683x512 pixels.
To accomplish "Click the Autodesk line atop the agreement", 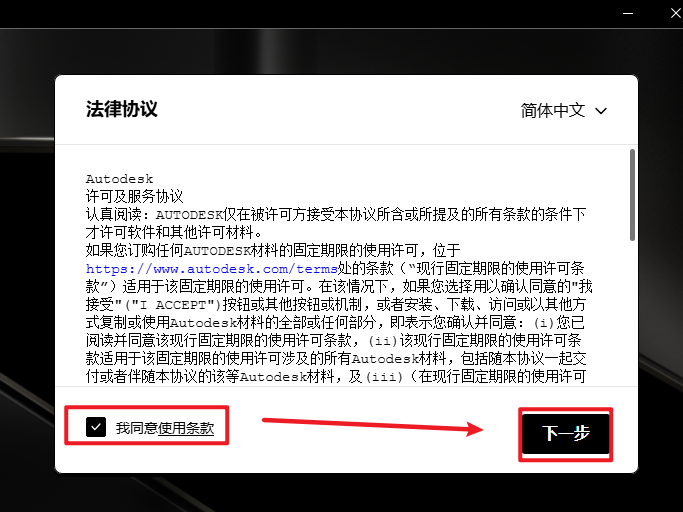I will tap(119, 179).
